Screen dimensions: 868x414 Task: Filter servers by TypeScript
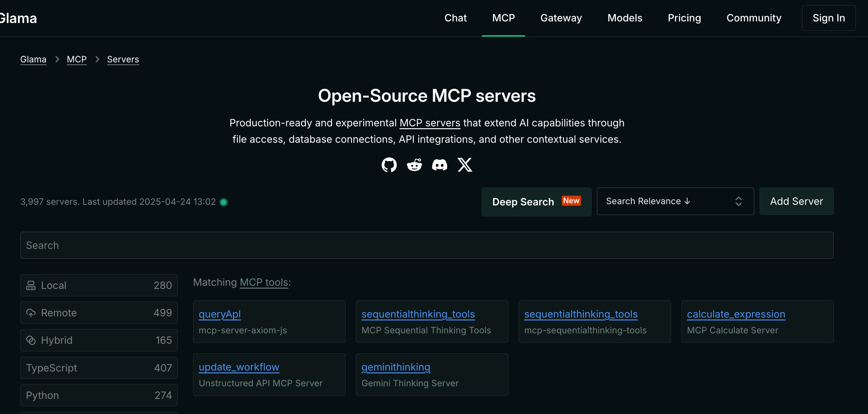pos(99,368)
